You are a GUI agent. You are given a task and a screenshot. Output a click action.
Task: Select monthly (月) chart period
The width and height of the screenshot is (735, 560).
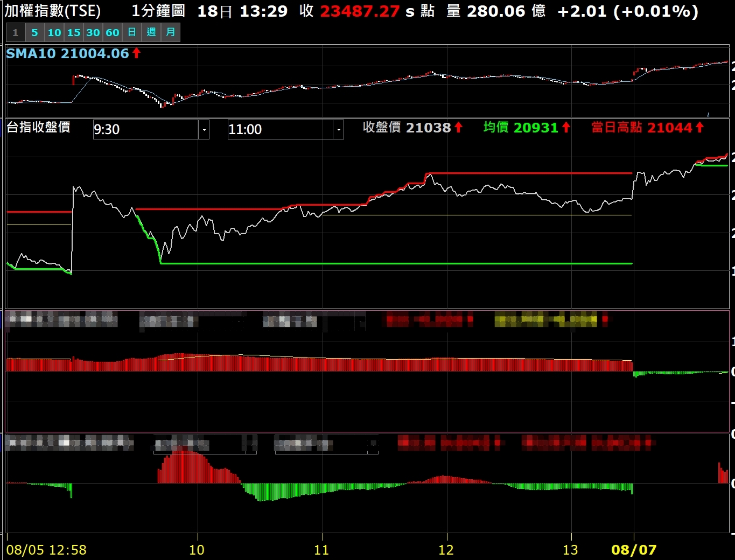[171, 32]
